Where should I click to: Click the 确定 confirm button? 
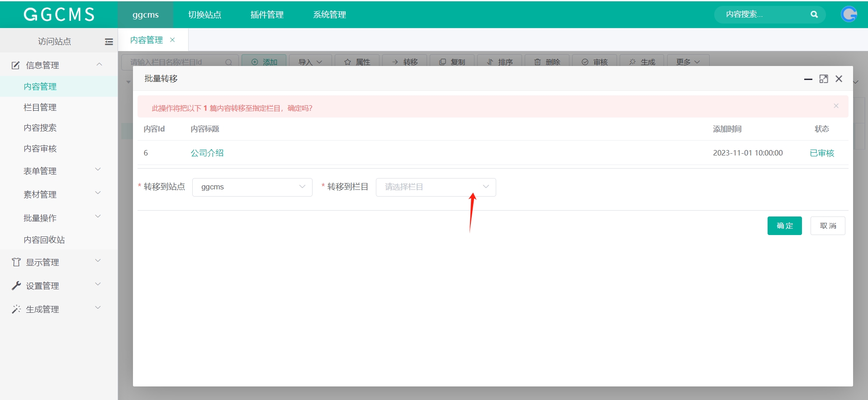(x=784, y=226)
